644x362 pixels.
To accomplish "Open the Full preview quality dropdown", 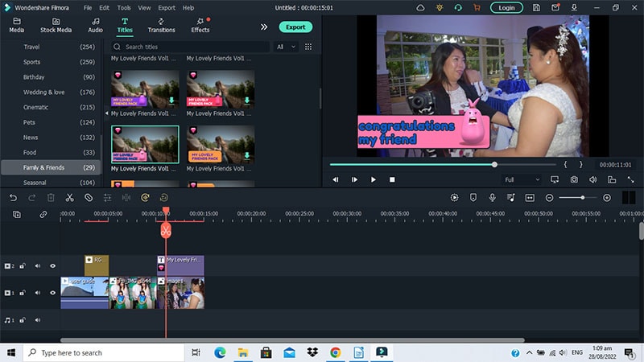I will [x=522, y=179].
